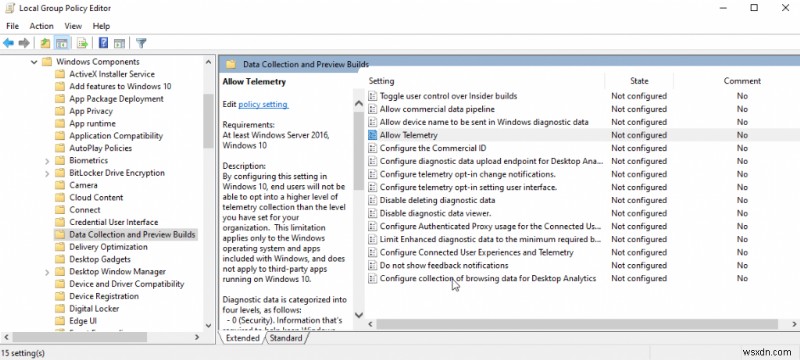The image size is (800, 360).
Task: Click description pane scroll-down arrow
Action: click(359, 316)
